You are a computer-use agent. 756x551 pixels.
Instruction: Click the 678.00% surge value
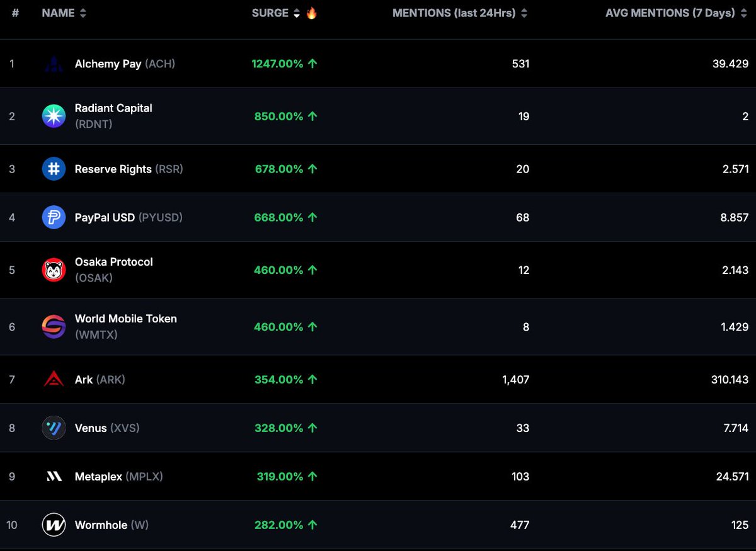pyautogui.click(x=279, y=169)
